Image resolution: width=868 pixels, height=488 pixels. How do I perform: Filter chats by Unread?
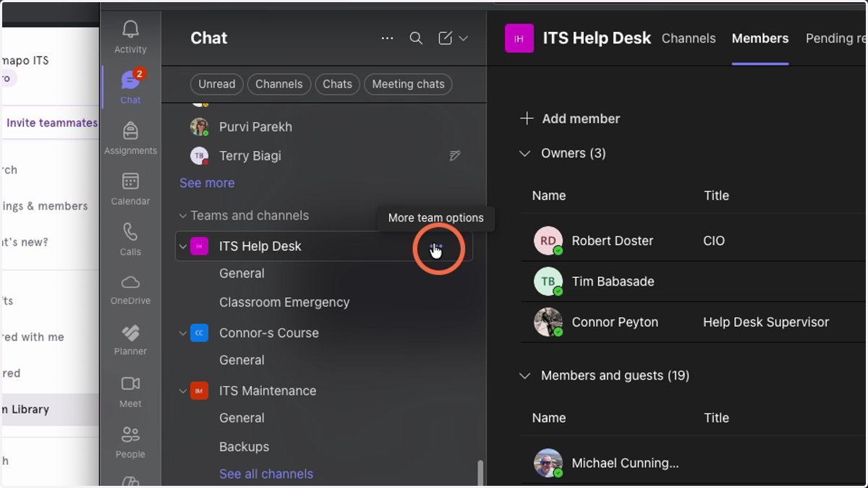pyautogui.click(x=217, y=85)
